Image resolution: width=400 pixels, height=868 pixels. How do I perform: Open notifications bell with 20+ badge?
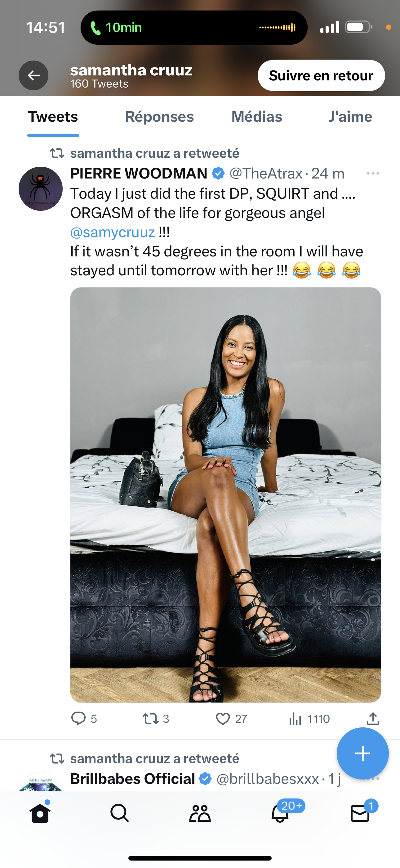pyautogui.click(x=280, y=813)
